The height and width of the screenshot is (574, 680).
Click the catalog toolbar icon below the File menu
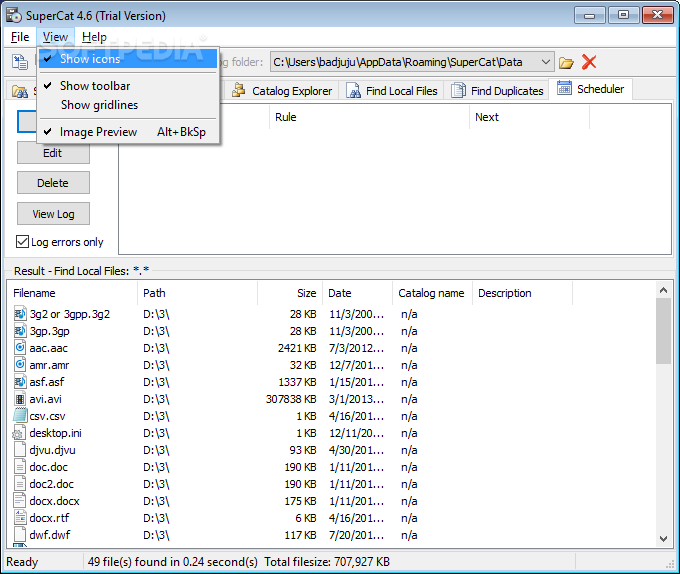(20, 62)
